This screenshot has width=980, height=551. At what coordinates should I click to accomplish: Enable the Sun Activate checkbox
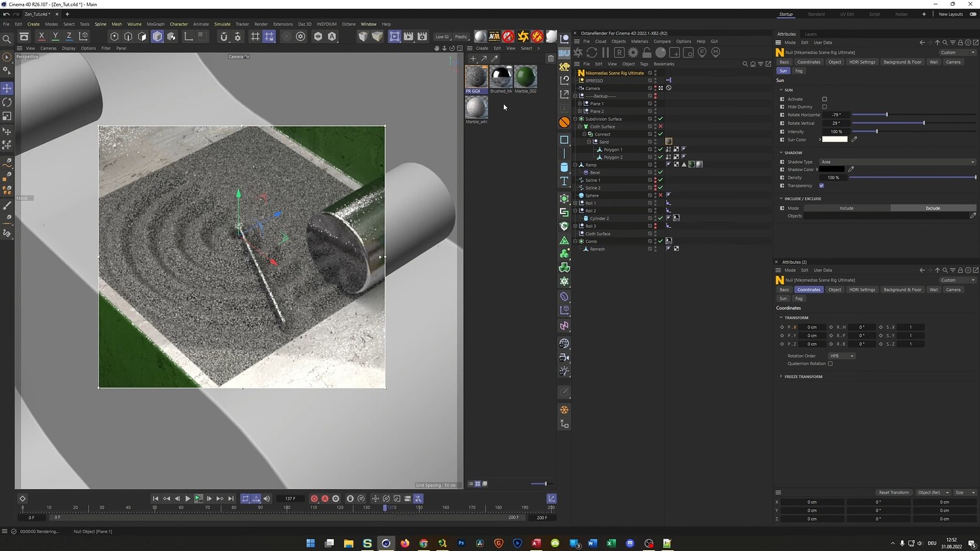point(825,99)
